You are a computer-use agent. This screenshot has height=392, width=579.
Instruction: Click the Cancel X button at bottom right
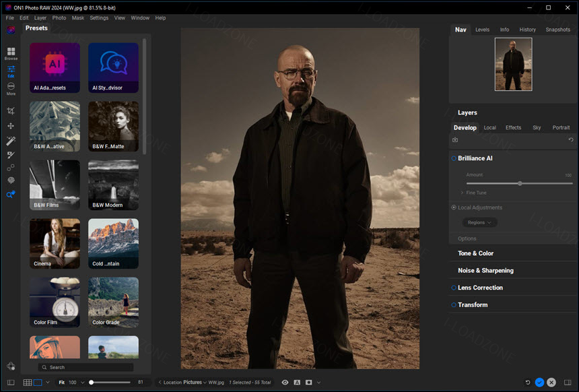[551, 383]
